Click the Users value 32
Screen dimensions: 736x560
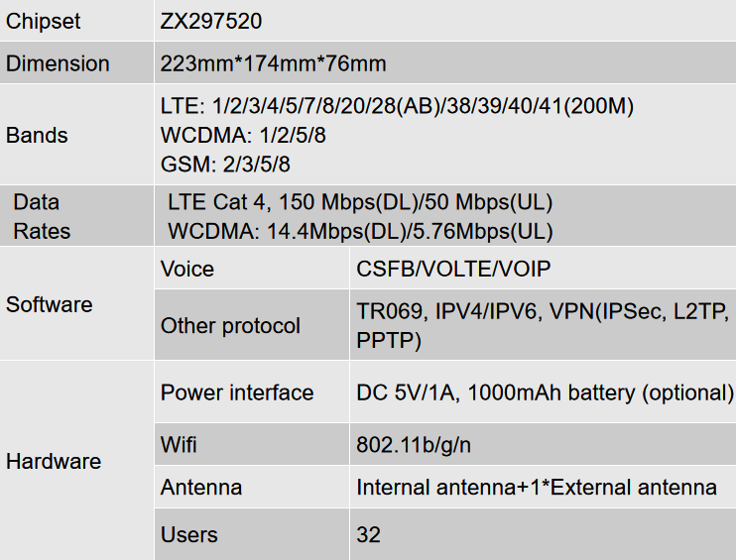368,534
